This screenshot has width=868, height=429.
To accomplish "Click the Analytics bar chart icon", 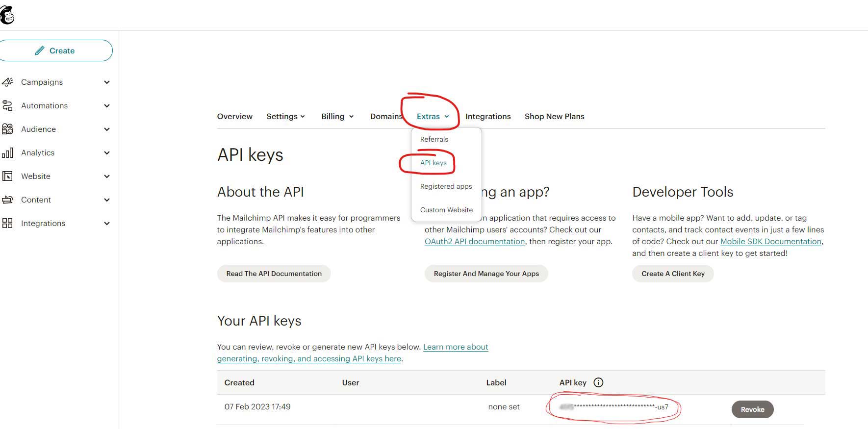I will [7, 153].
